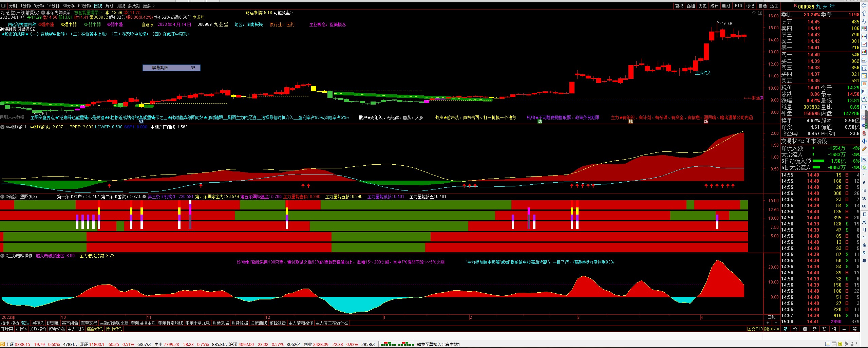Click the green 5日净流入额 bar
868x348 pixels.
[818, 161]
